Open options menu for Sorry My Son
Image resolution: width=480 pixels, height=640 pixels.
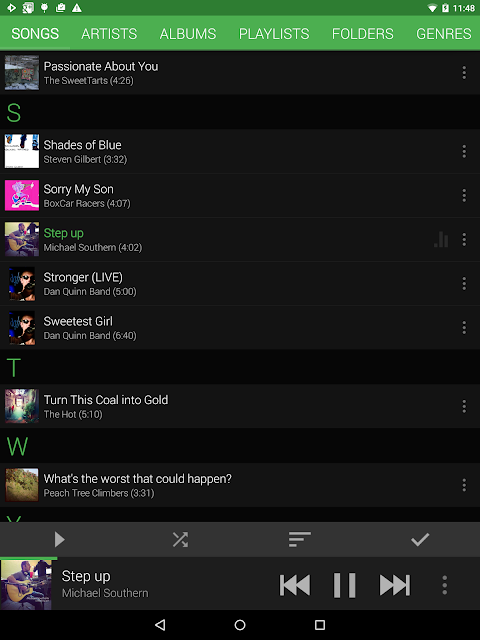click(x=464, y=196)
